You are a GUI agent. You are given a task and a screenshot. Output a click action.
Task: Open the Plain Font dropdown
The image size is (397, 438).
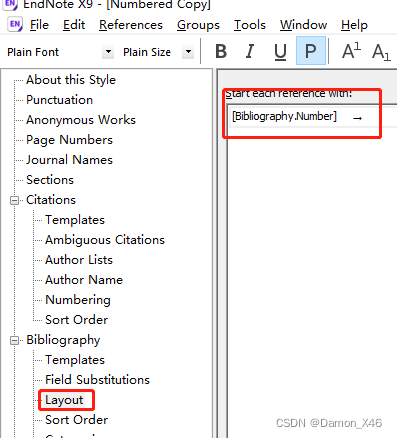(x=108, y=52)
